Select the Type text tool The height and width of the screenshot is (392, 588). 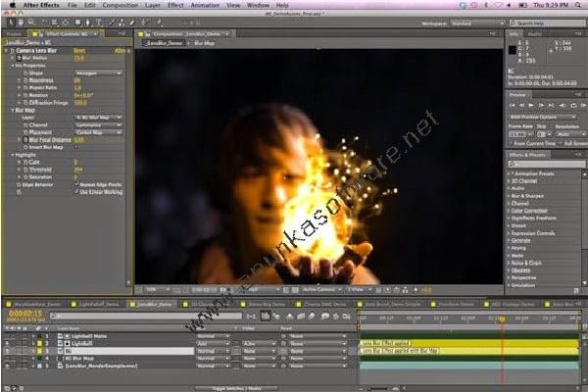coord(99,23)
